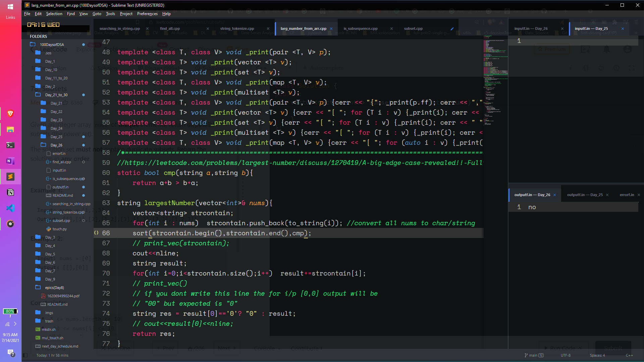Open Notion from taskbar

10,192
